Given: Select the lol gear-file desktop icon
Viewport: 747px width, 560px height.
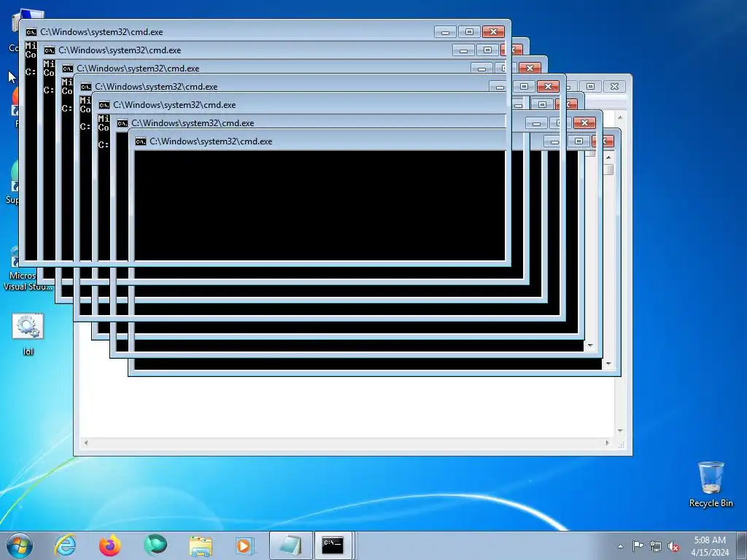Looking at the screenshot, I should (x=28, y=334).
